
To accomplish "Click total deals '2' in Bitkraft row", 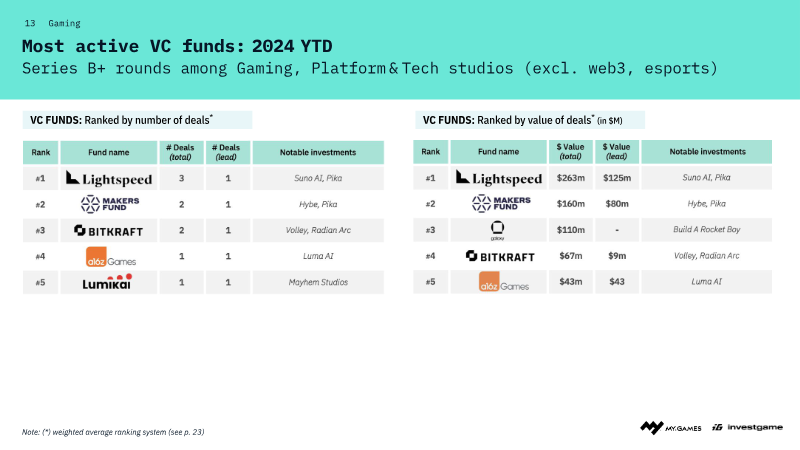I will [181, 231].
